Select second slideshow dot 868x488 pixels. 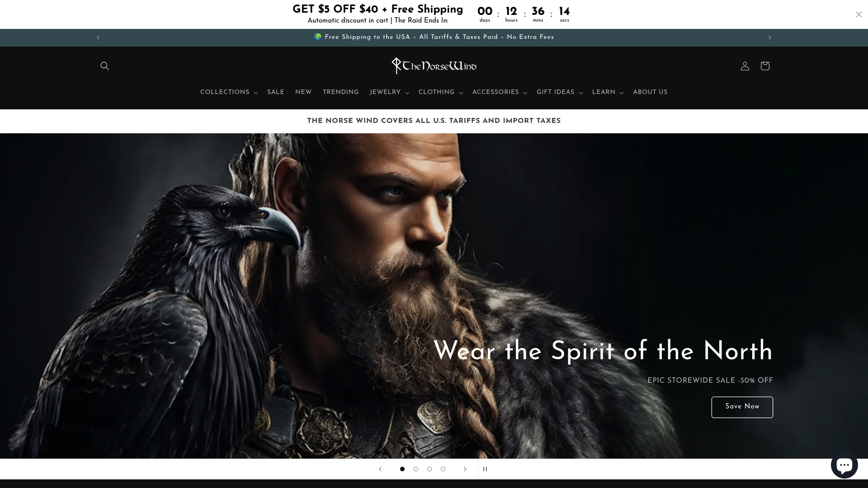pyautogui.click(x=415, y=469)
